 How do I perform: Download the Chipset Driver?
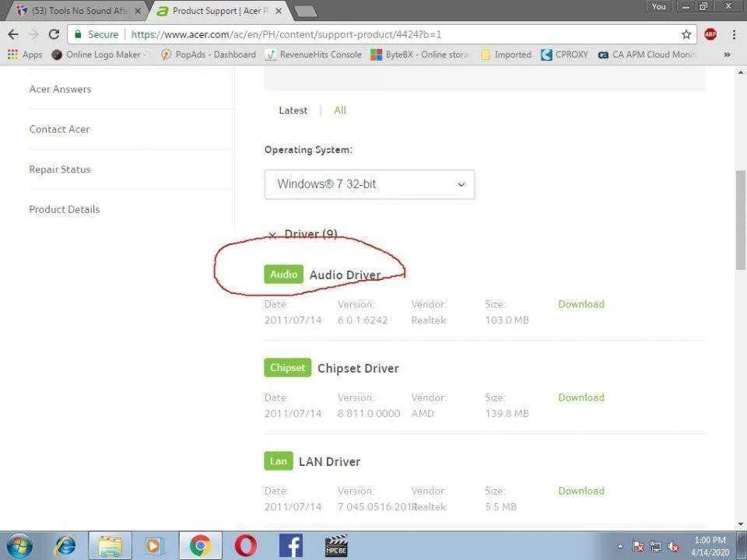coord(581,397)
